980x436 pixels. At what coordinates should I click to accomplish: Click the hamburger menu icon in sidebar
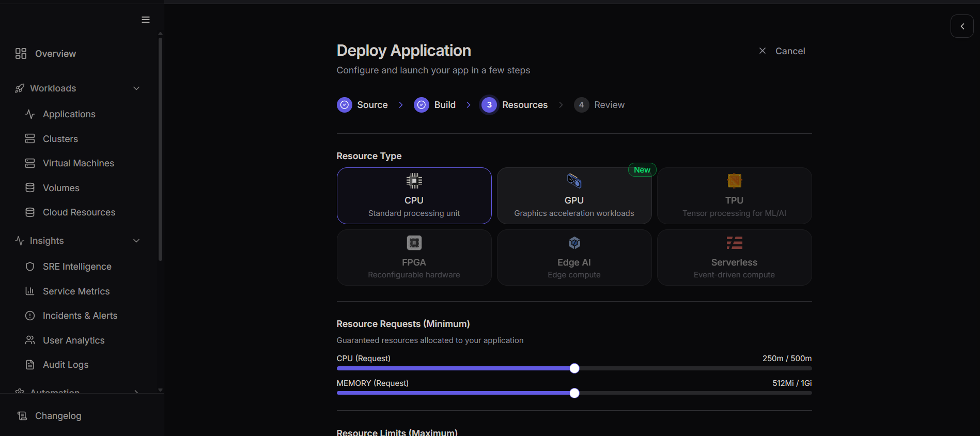[x=146, y=20]
